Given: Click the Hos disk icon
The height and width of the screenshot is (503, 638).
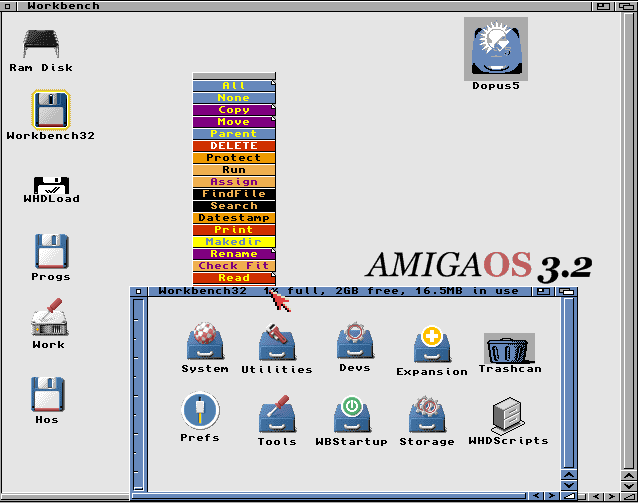Looking at the screenshot, I should [48, 394].
